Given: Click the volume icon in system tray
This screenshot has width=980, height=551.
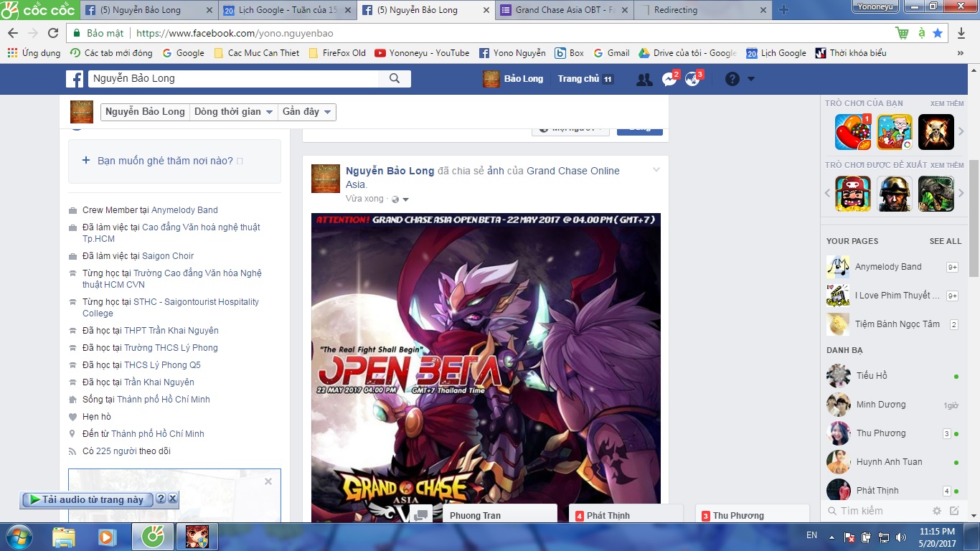Looking at the screenshot, I should [x=900, y=537].
